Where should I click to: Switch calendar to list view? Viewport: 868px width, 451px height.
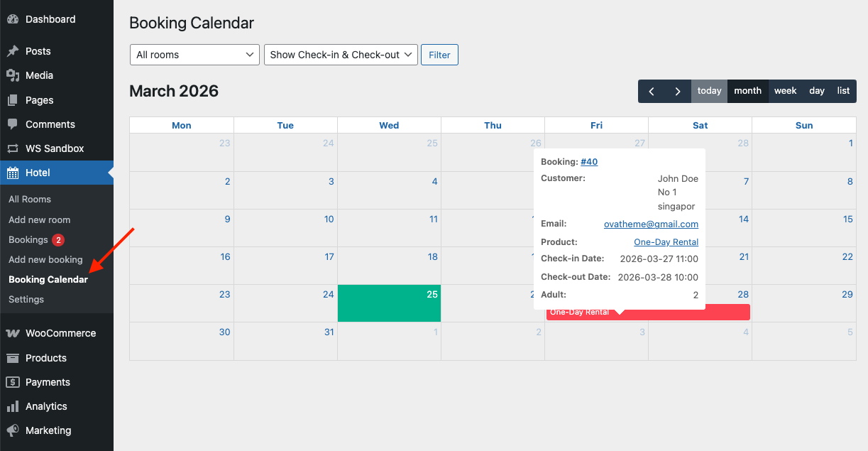(843, 91)
